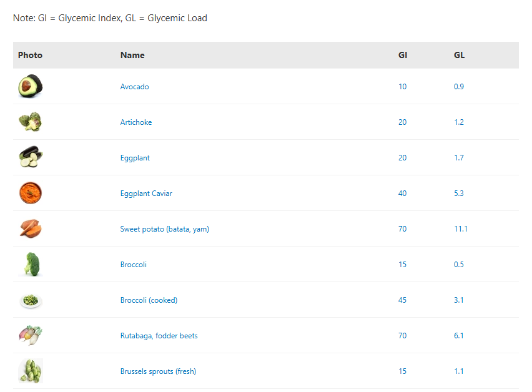
Task: Sort table by the GL column header
Action: [x=460, y=55]
